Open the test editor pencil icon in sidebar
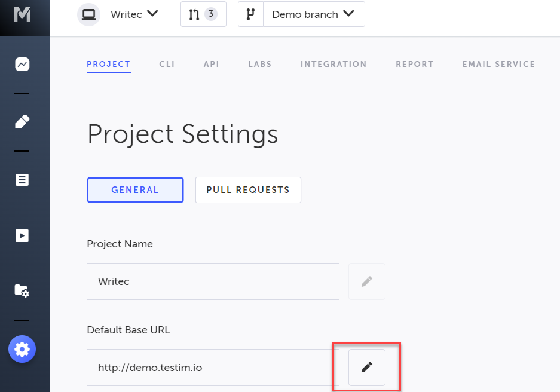 22,122
